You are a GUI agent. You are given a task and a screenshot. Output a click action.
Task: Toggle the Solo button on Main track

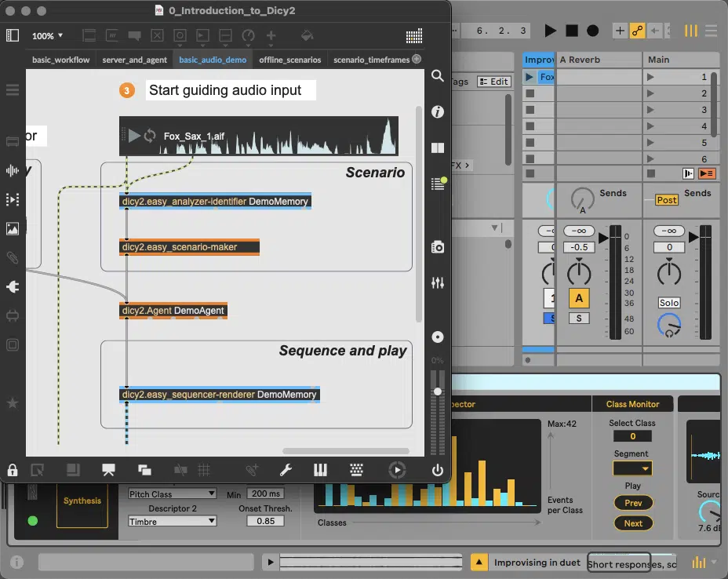click(669, 303)
